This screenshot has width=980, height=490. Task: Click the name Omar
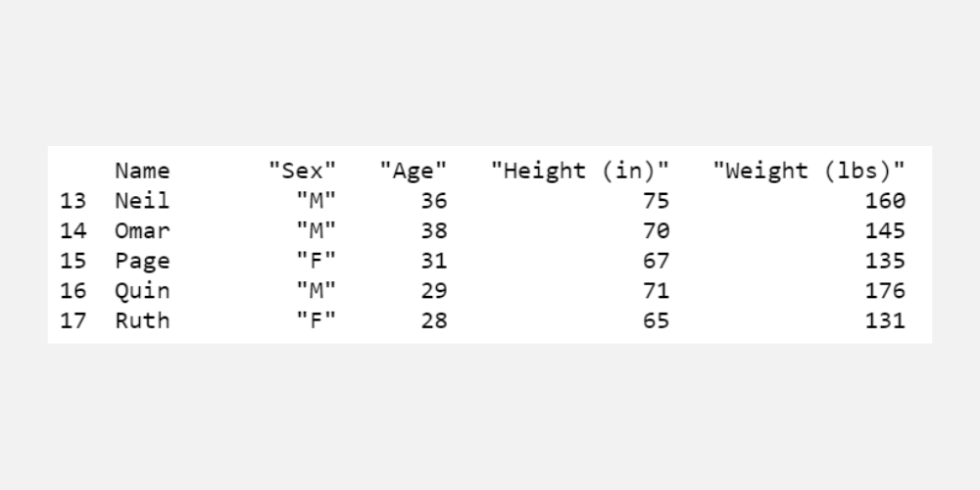tap(142, 231)
